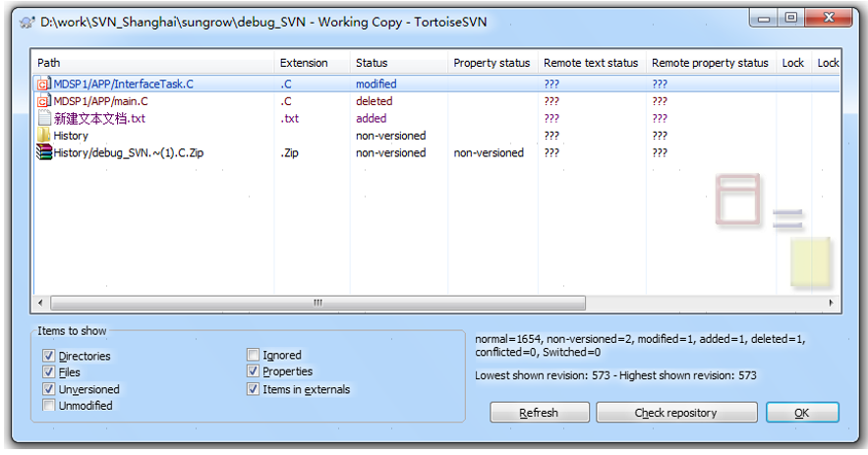This screenshot has width=868, height=455.
Task: Click the 'deleted' status cell
Action: click(375, 101)
